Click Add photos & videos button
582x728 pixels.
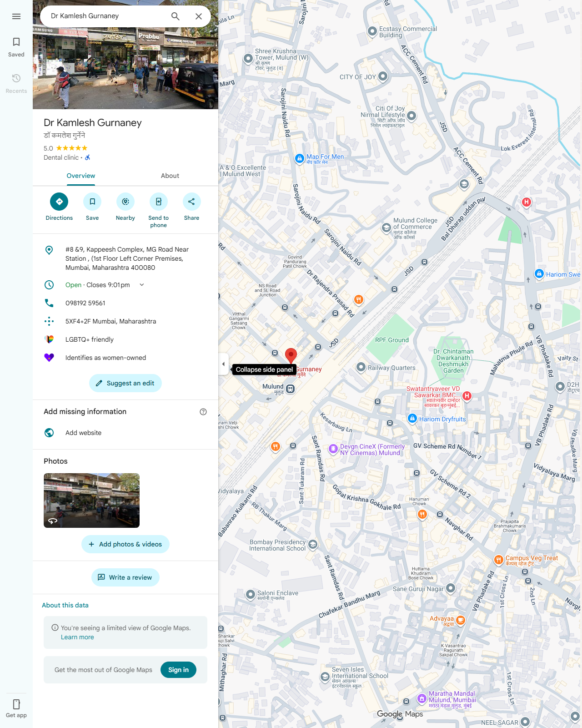125,544
